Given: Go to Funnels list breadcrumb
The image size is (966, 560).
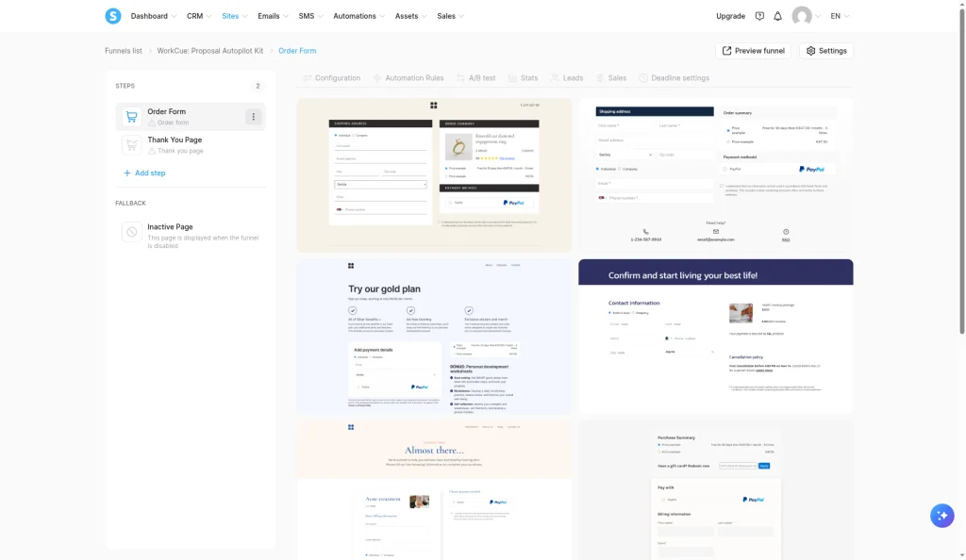Looking at the screenshot, I should (124, 51).
